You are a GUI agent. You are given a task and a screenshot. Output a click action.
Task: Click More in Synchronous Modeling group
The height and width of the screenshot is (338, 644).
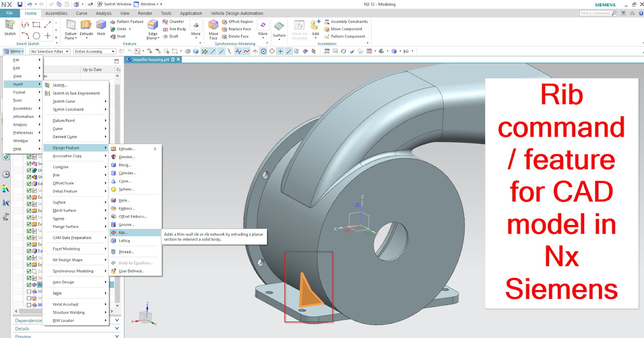click(x=263, y=30)
